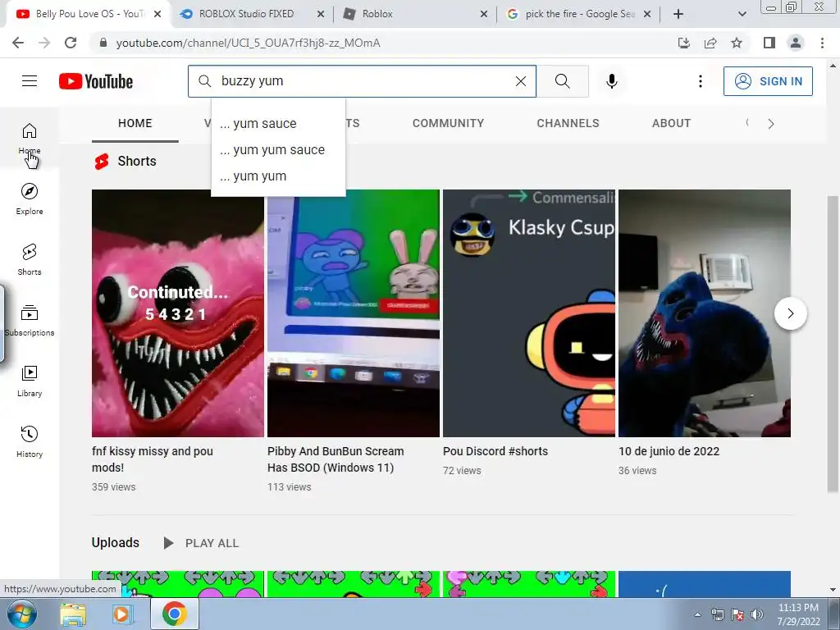The height and width of the screenshot is (630, 840).
Task: Select the COMMUNITY channel tab
Action: click(448, 123)
